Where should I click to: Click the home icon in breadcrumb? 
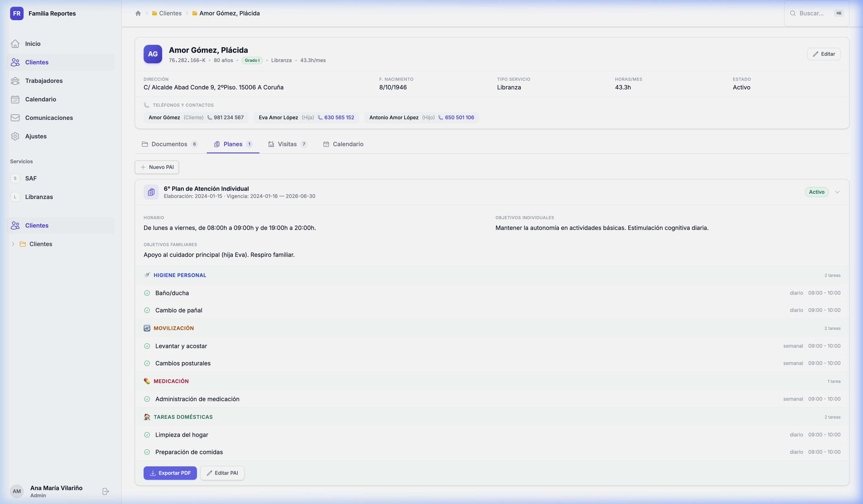[138, 13]
